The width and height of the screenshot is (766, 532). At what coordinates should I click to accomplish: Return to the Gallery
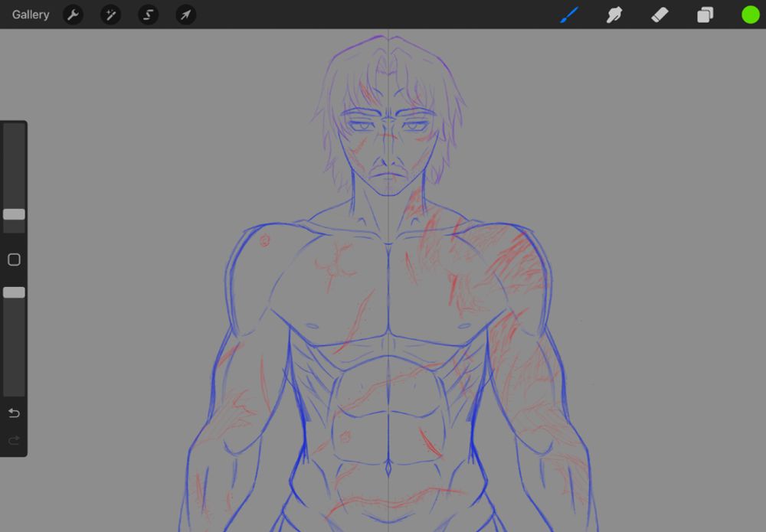coord(31,15)
